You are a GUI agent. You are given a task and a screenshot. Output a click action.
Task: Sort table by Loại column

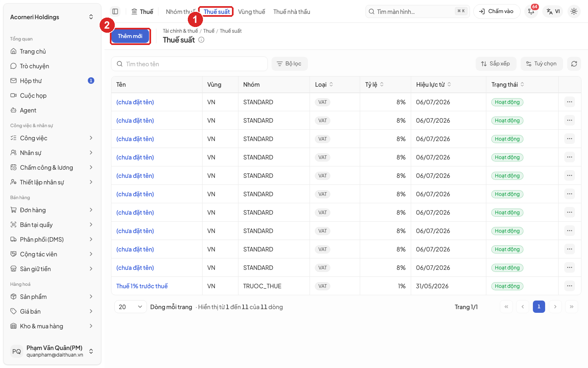324,85
